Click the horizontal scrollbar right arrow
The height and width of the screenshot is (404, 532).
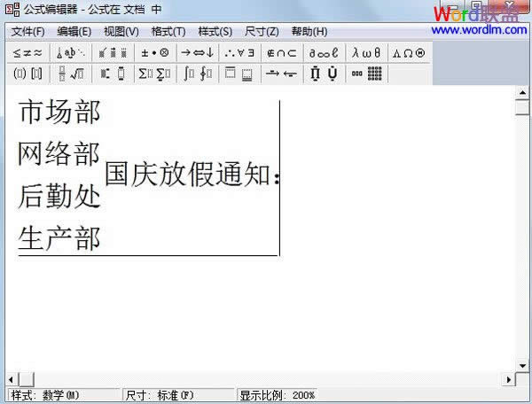(x=510, y=380)
